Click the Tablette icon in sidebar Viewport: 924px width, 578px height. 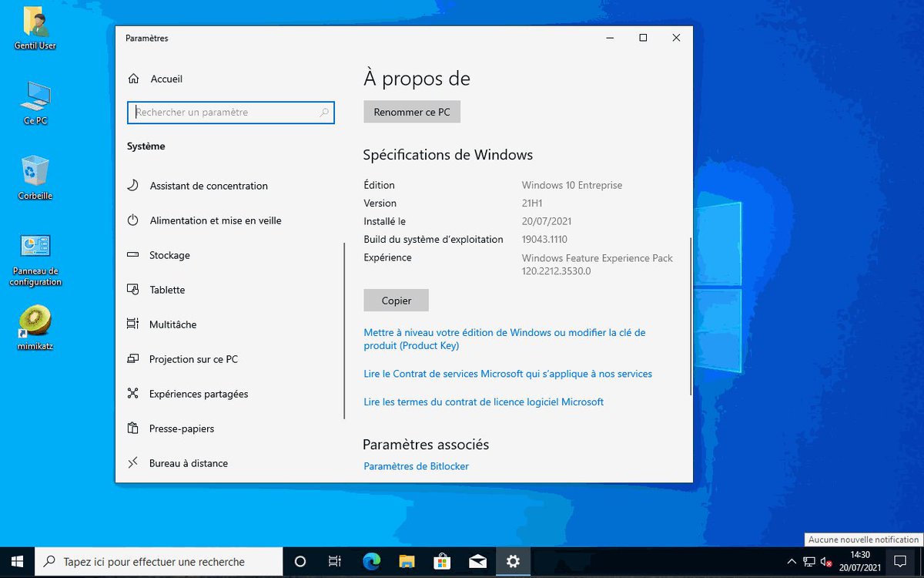coord(133,290)
